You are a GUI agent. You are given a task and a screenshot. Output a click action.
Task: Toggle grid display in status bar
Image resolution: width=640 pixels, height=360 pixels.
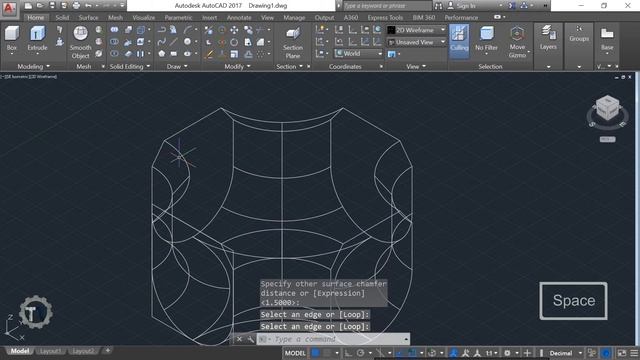pos(316,353)
